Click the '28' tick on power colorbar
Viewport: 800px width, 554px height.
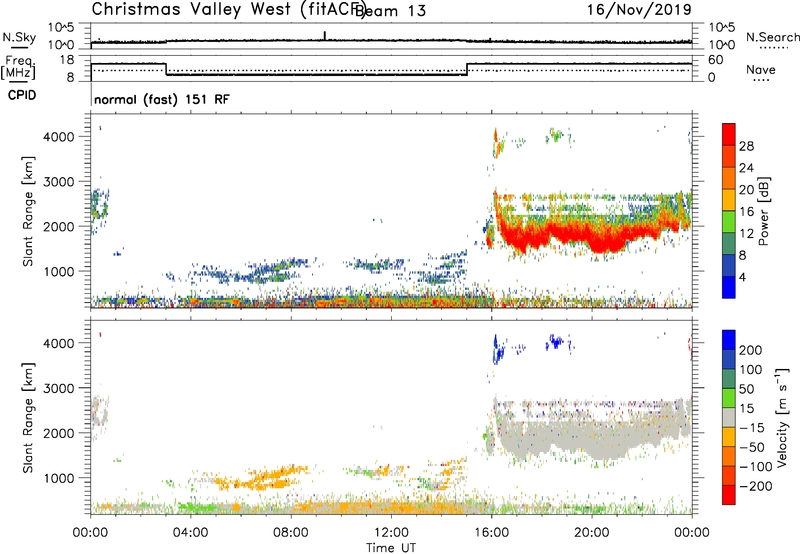click(x=746, y=146)
